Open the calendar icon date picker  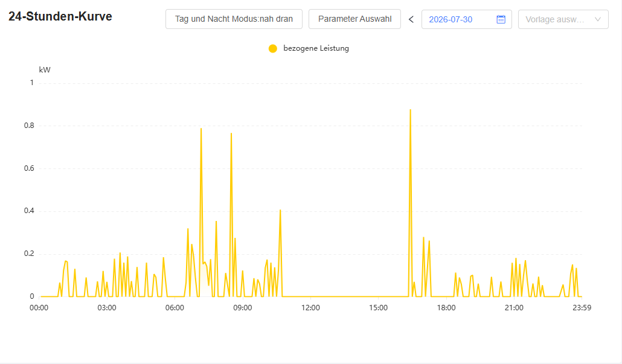501,19
